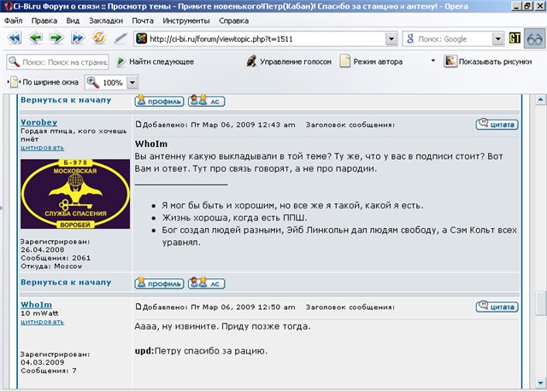Viewport: 547px width, 392px height.
Task: Go back to the previous page
Action: 36,38
